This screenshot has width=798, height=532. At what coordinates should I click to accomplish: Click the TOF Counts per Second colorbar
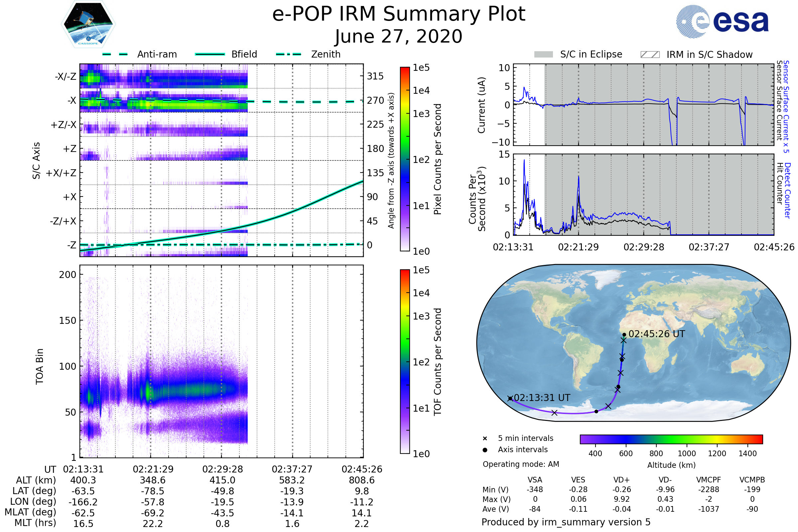coord(405,361)
